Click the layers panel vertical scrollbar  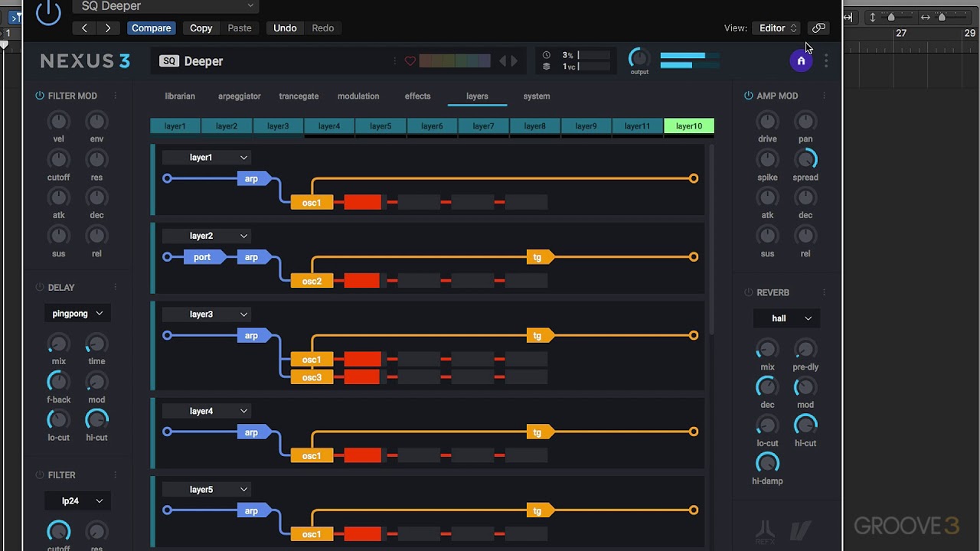click(710, 239)
